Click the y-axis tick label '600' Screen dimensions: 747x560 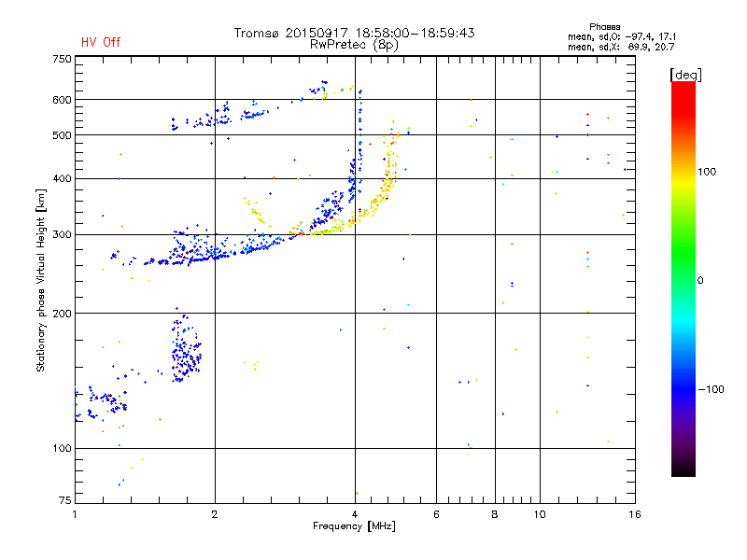[62, 100]
